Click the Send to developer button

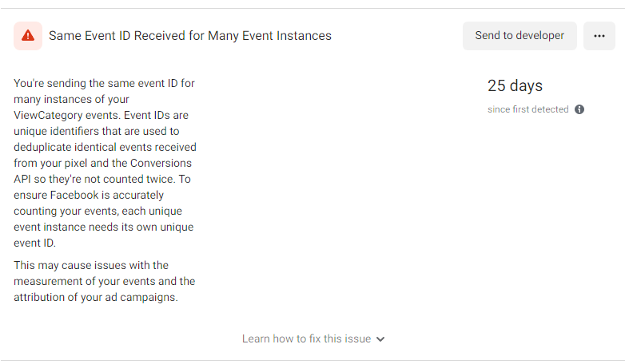(x=520, y=36)
